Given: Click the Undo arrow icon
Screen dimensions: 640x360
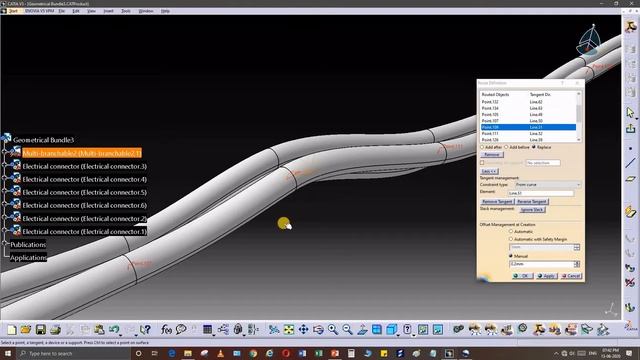Looking at the screenshot, I should coord(114,329).
